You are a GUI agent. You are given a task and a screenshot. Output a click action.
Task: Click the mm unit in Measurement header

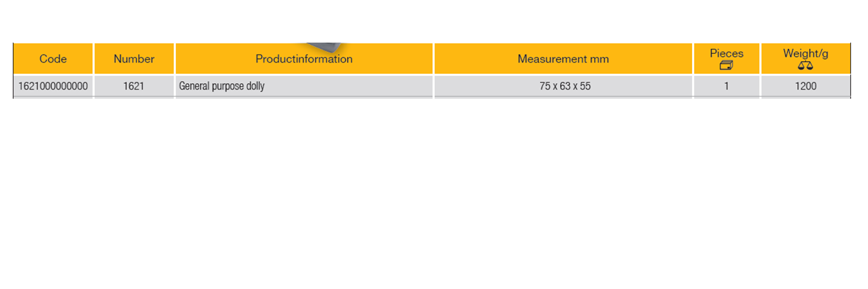pyautogui.click(x=600, y=59)
